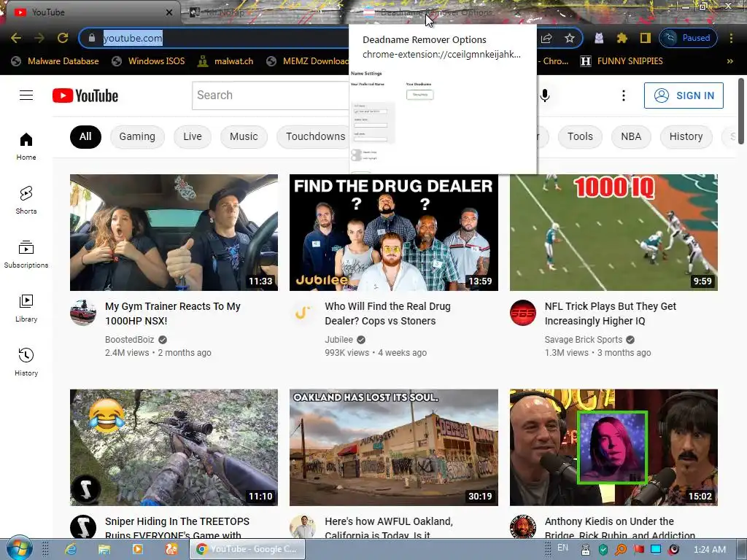Open the Extensions puzzle-piece menu

pyautogui.click(x=622, y=38)
